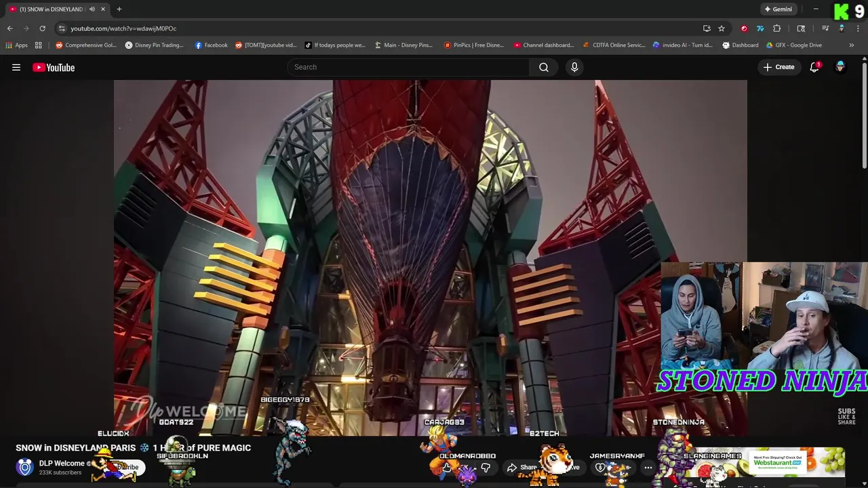Dislike the video with thumbs-down
This screenshot has height=488, width=868.
[x=486, y=467]
